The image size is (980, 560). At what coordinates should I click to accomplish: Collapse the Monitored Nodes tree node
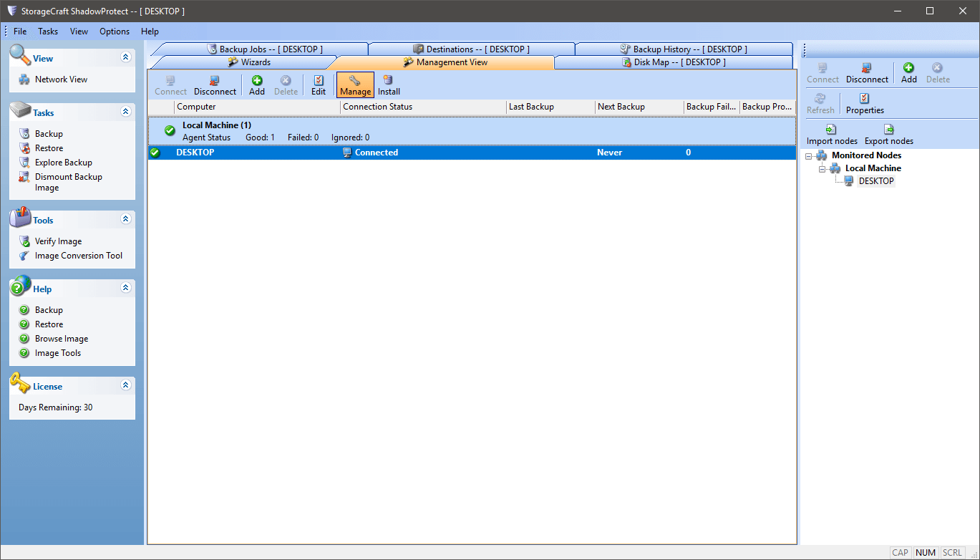[809, 155]
